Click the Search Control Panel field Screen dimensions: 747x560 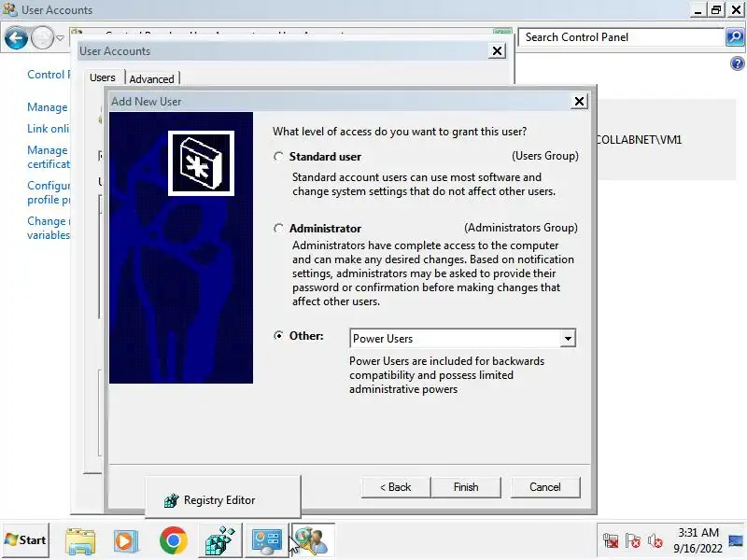tap(621, 37)
